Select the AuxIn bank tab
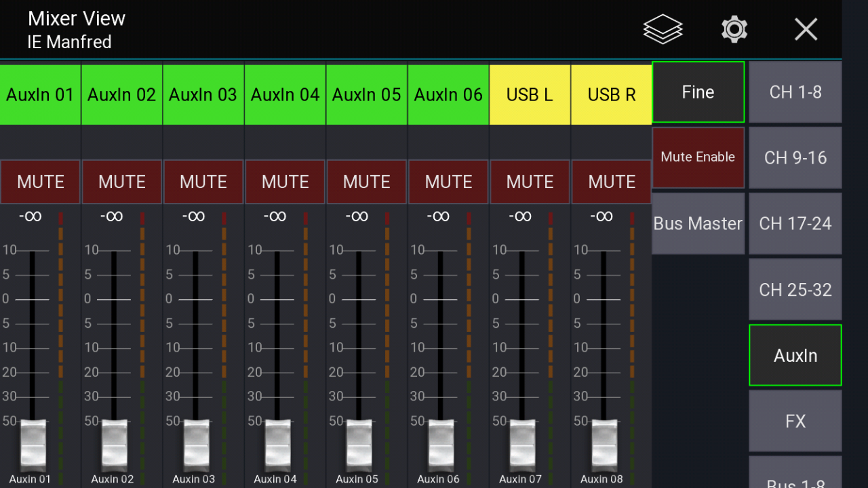 click(795, 355)
